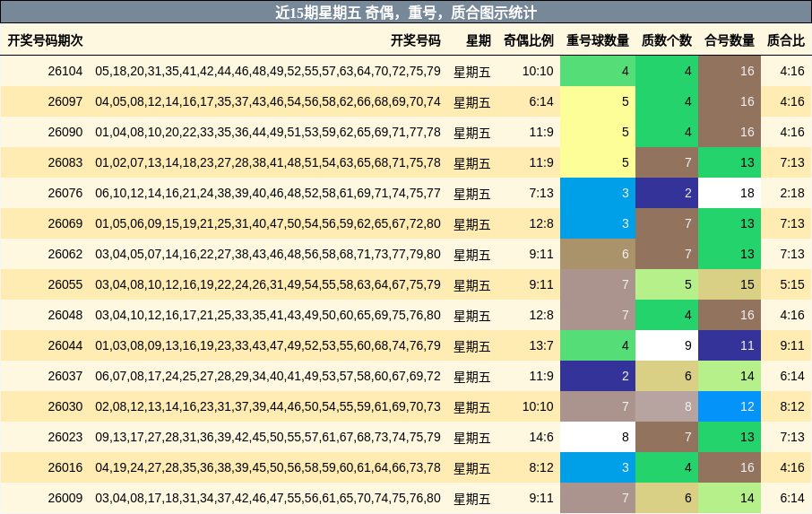This screenshot has height=514, width=812.
Task: Click light green composite-count cell 14 in row 26037
Action: coord(730,376)
